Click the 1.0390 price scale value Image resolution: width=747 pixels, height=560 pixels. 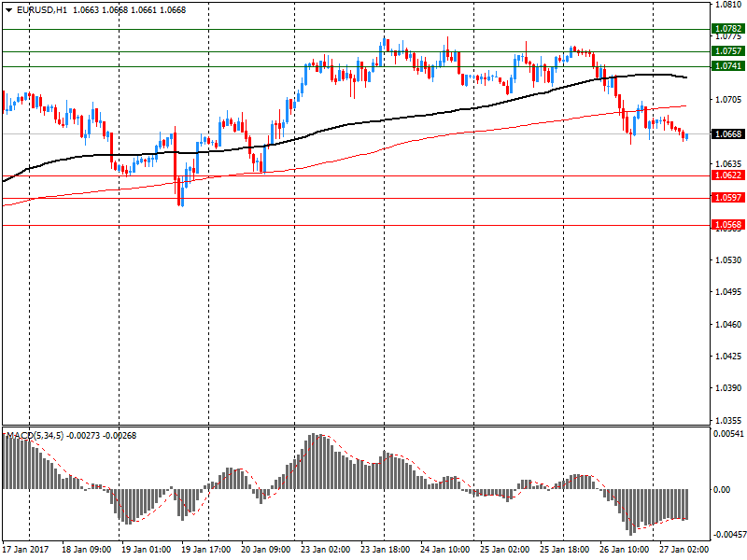pos(728,388)
